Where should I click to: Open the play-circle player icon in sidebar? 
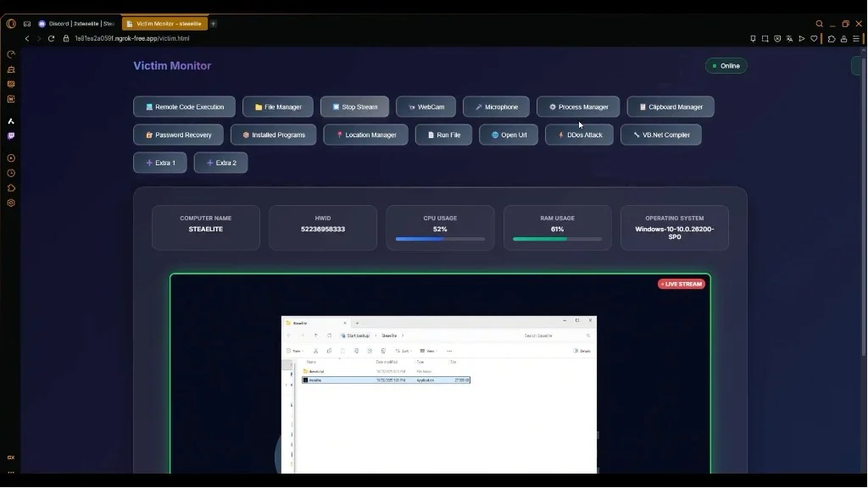click(11, 158)
